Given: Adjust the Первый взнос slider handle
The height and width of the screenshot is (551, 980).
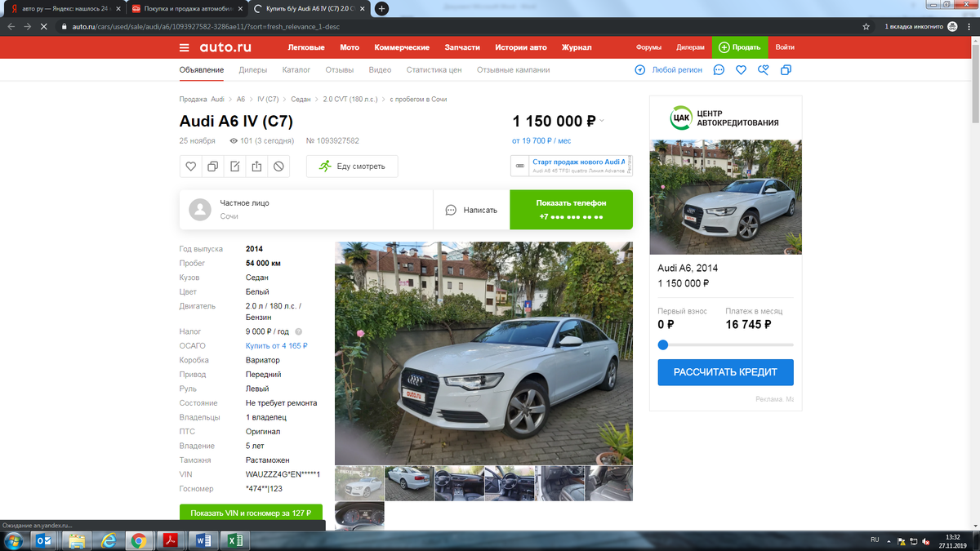Looking at the screenshot, I should (663, 344).
